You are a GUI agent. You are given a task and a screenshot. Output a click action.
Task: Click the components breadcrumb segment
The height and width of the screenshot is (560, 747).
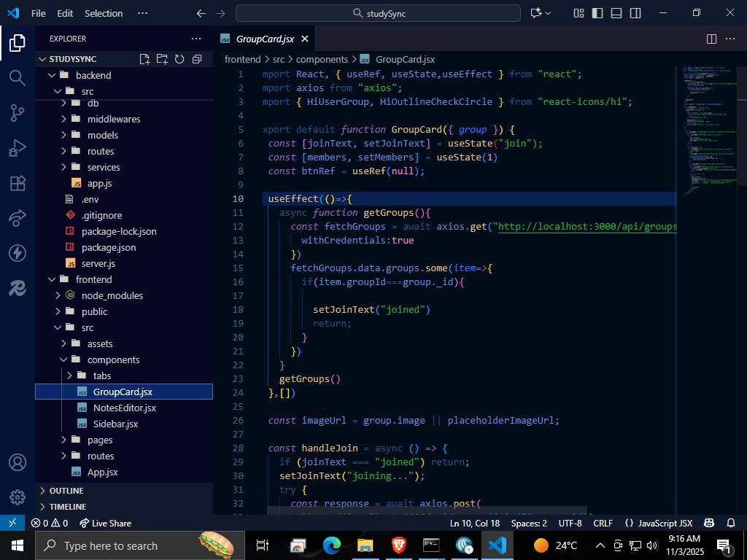point(322,60)
